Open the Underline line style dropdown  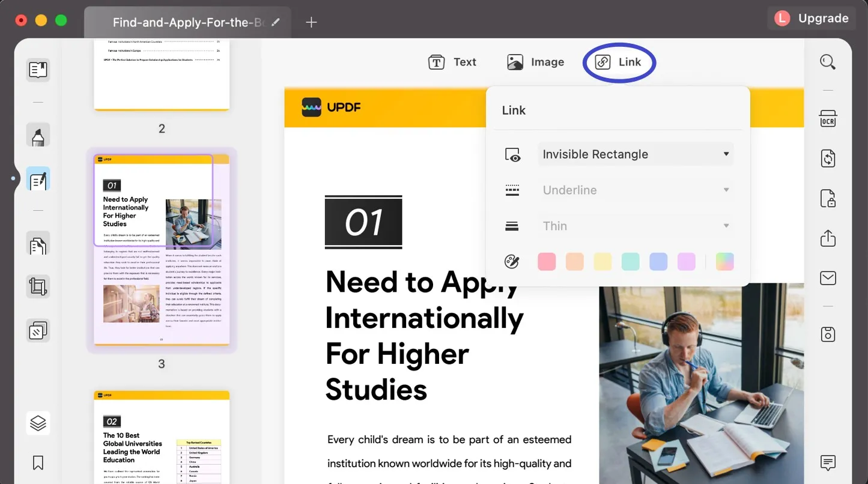tap(635, 190)
